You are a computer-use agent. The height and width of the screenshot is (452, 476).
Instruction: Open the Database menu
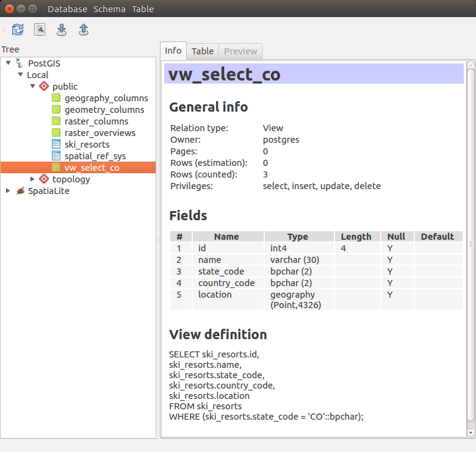coord(67,9)
